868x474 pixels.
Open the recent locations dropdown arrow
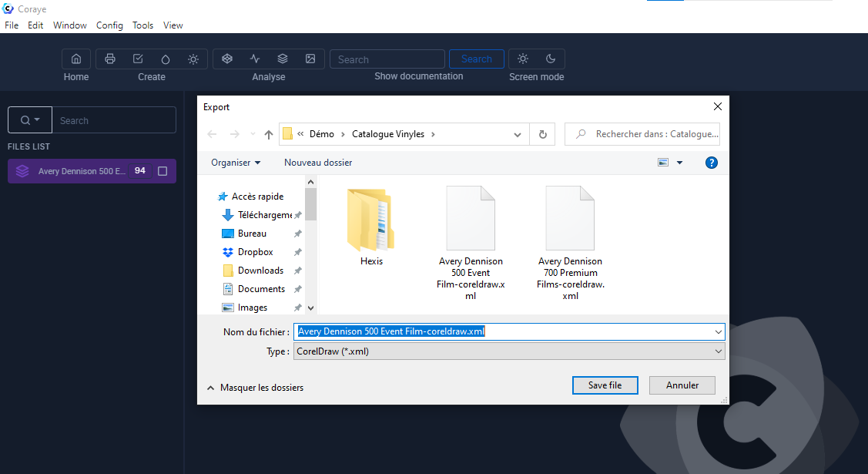(253, 134)
